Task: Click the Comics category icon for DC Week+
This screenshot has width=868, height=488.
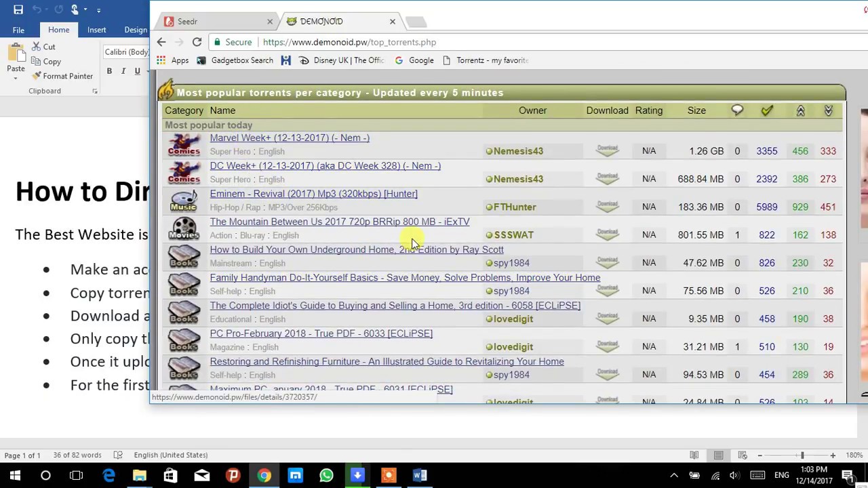Action: point(184,172)
